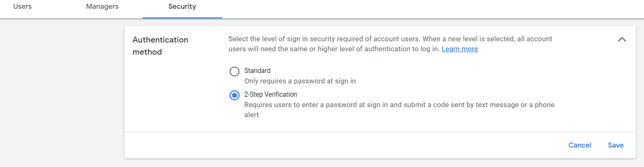Click the 2-Step Verification option label
This screenshot has width=644, height=167.
tap(270, 95)
